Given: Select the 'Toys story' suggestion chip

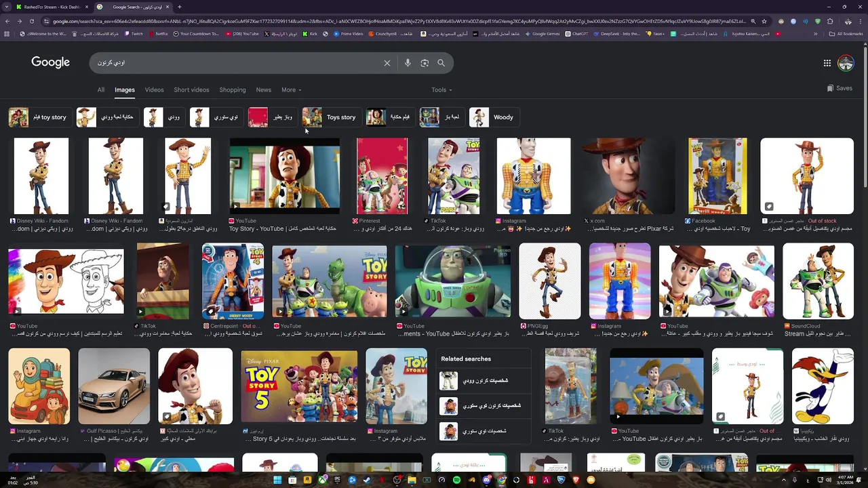Looking at the screenshot, I should coord(330,117).
